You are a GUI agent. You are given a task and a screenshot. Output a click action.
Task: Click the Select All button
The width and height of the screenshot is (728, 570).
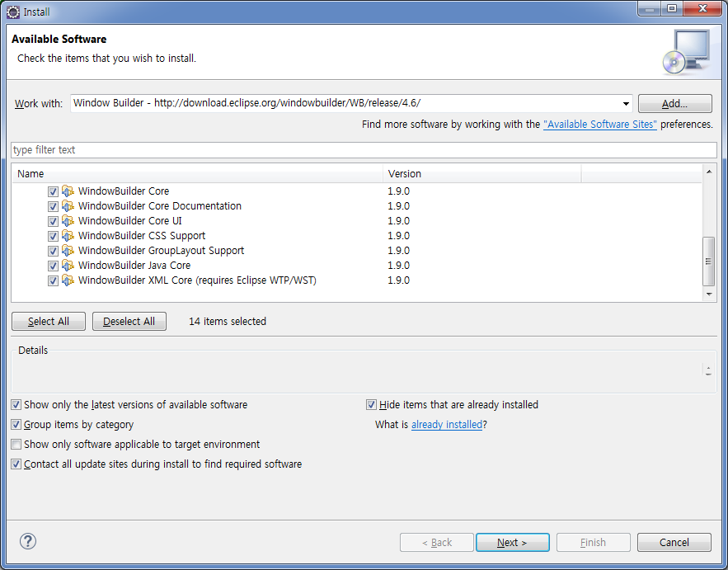(x=49, y=322)
